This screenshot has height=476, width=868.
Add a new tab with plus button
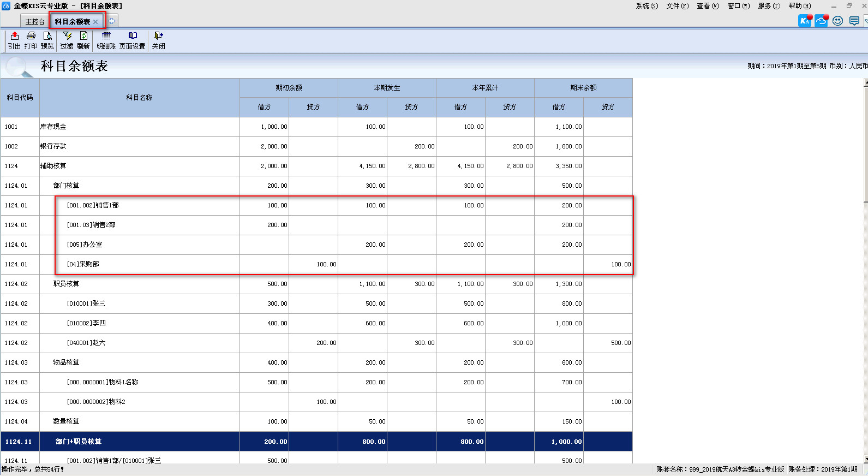click(x=111, y=21)
